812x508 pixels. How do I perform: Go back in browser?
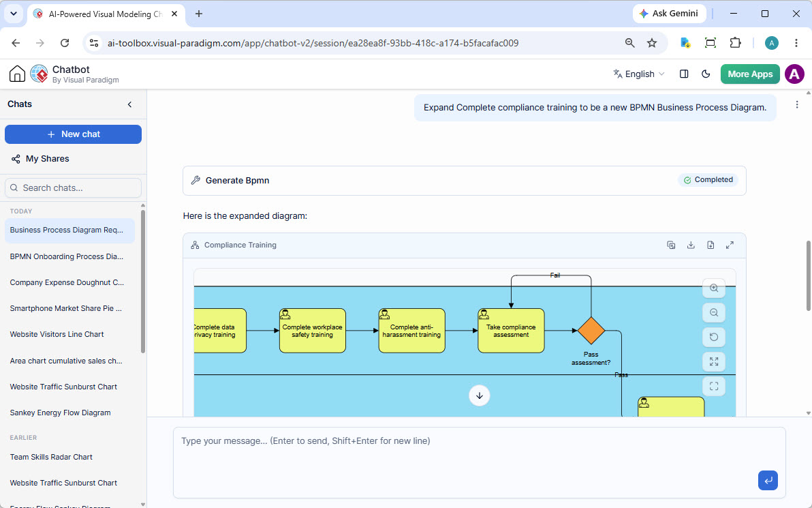click(16, 43)
